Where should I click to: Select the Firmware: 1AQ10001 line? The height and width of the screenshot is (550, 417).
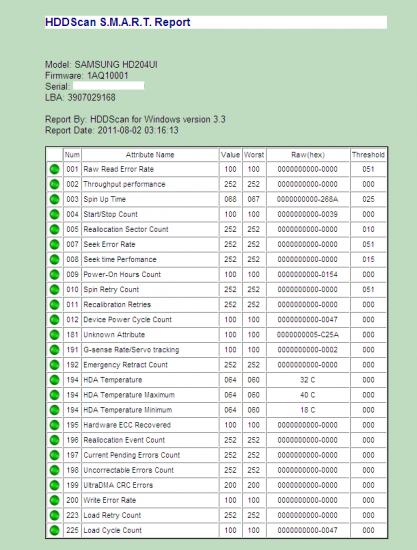[x=87, y=75]
